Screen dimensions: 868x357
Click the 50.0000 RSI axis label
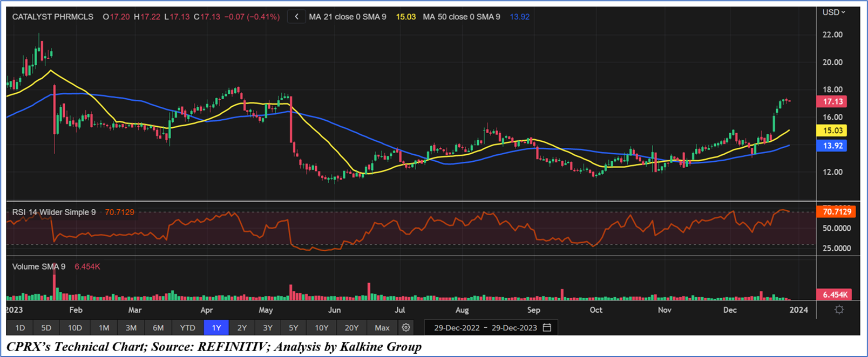[x=837, y=228]
